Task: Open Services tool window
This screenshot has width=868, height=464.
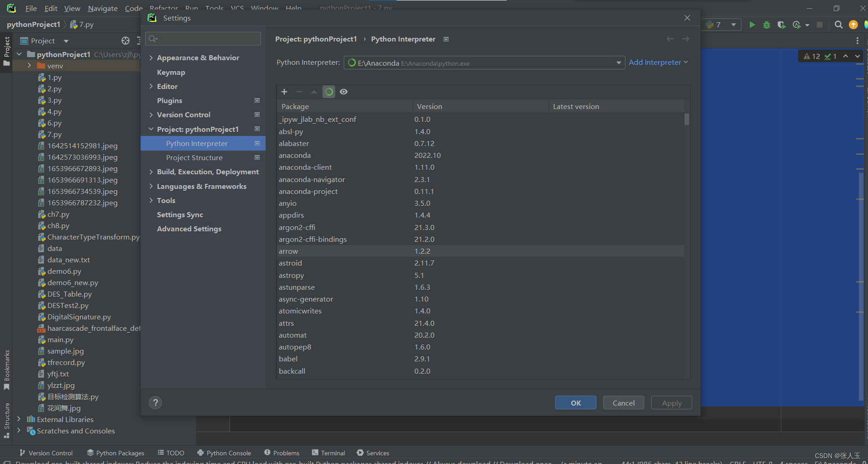Action: (x=373, y=453)
